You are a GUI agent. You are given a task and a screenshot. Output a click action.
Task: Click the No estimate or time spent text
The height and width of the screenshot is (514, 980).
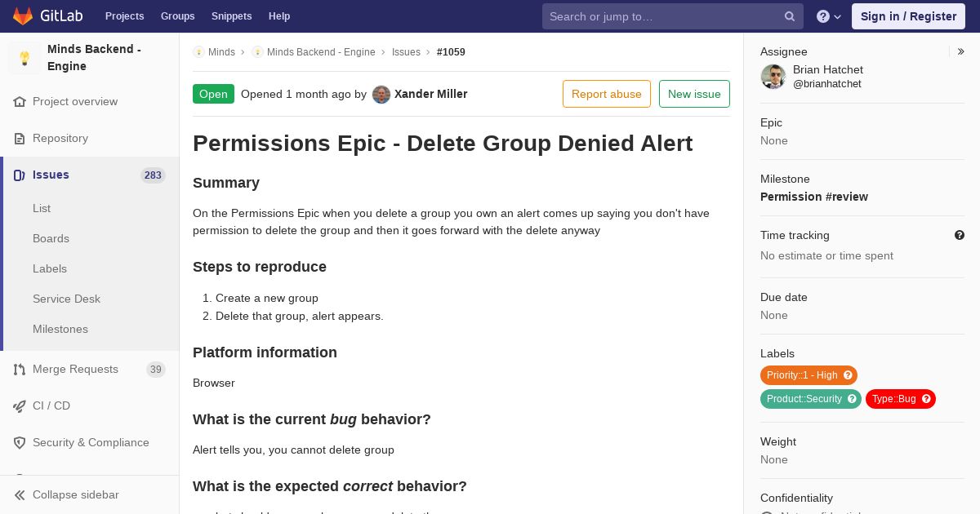tap(826, 256)
